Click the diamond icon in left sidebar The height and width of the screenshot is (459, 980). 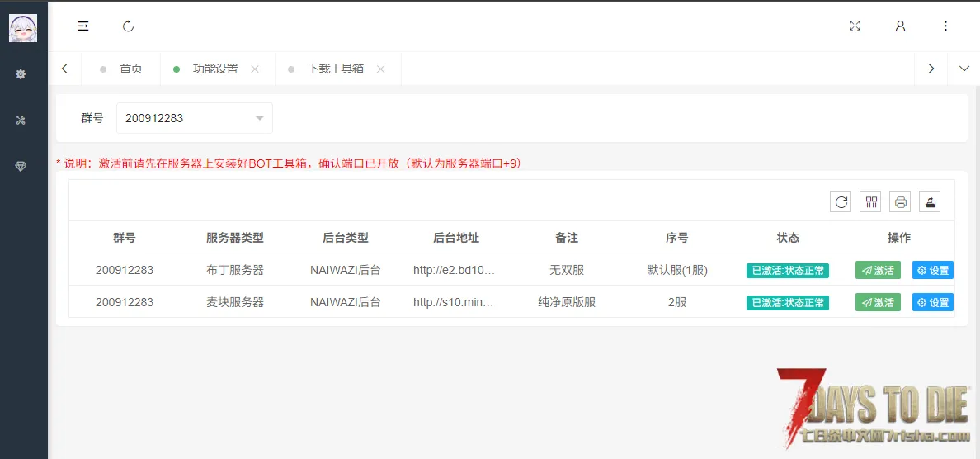click(21, 167)
